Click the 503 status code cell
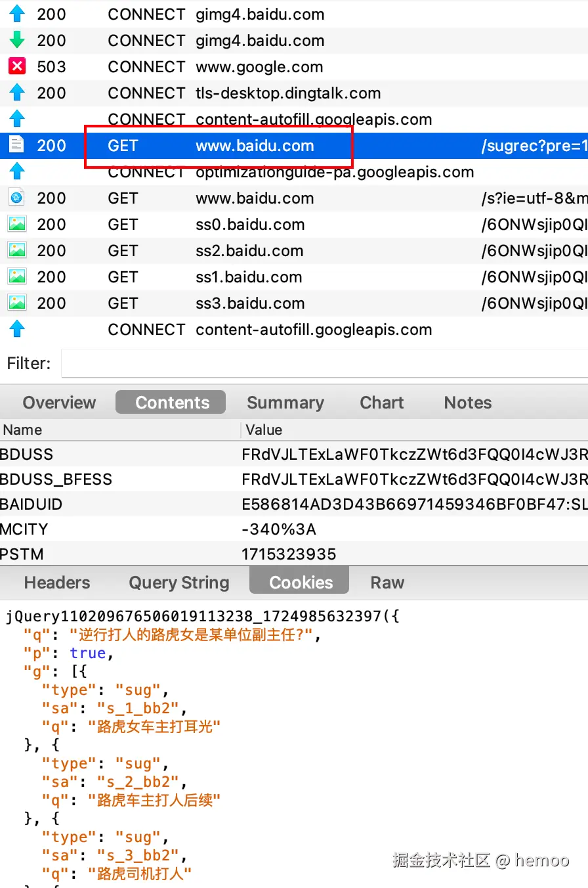588x888 pixels. click(52, 67)
